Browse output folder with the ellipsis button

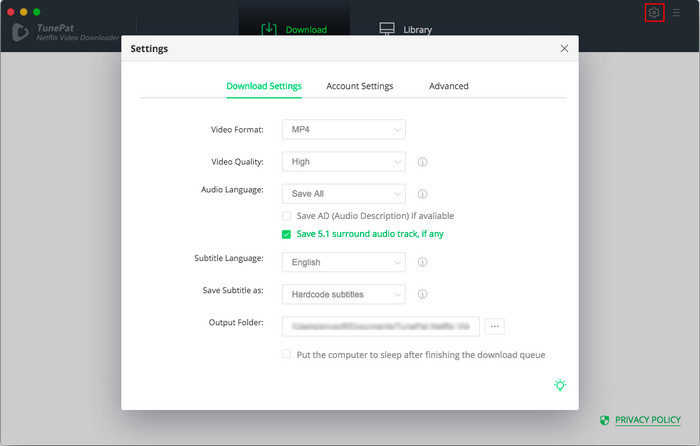point(495,326)
